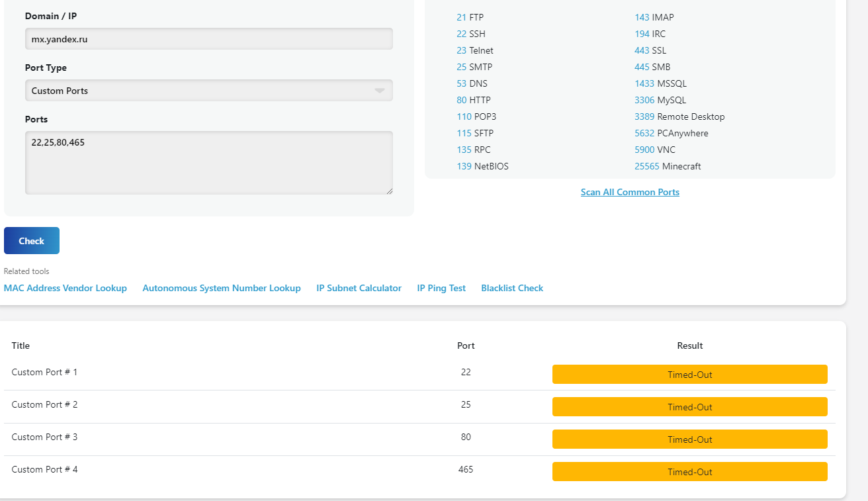
Task: Open Blacklist Check tool
Action: (512, 288)
